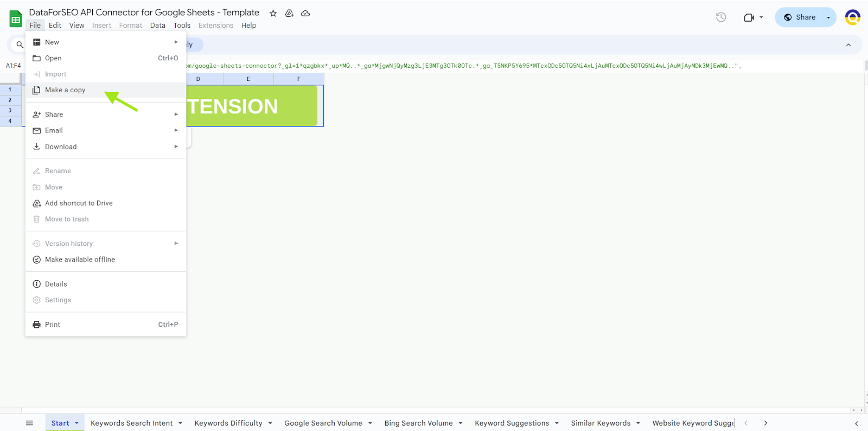Select the Move menu entry
The width and height of the screenshot is (868, 431).
[x=106, y=187]
